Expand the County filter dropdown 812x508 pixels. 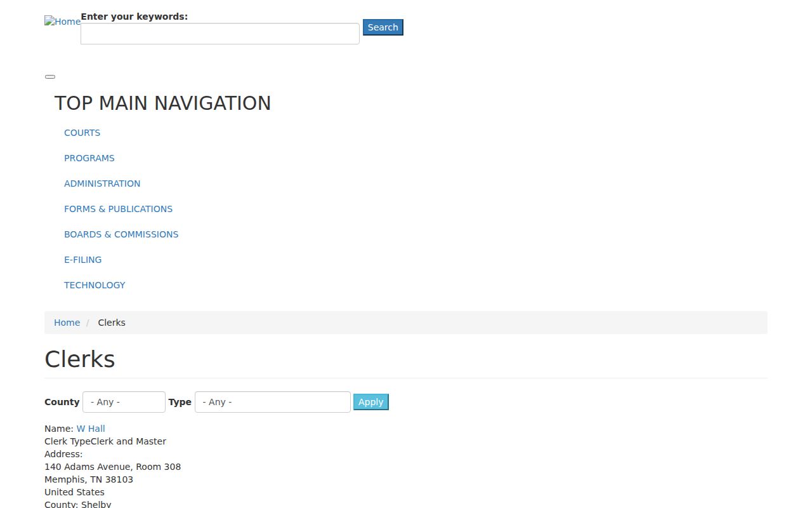pos(124,402)
